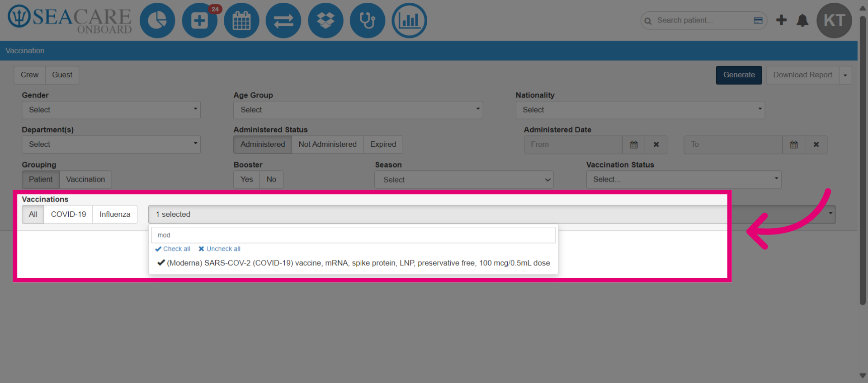Open the Gender dropdown
Screen dimensions: 868x383
(111, 110)
